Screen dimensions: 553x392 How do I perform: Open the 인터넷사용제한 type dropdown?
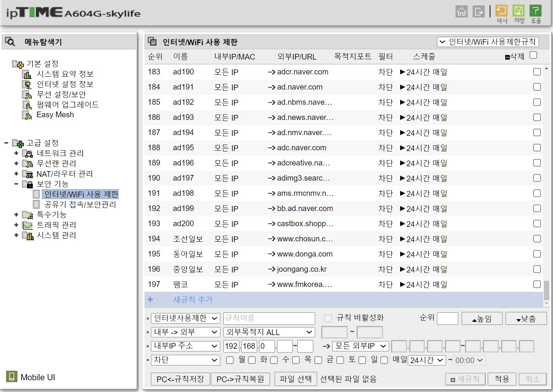pos(185,318)
